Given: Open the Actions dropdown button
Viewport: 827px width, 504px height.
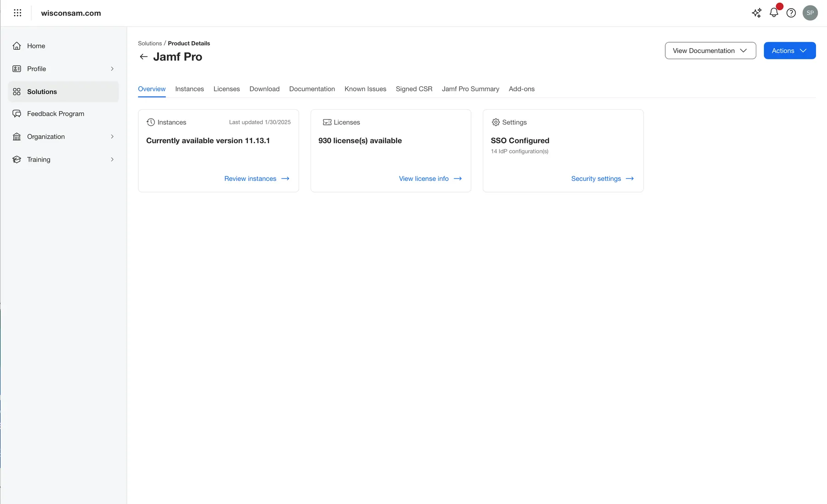Looking at the screenshot, I should coord(790,50).
